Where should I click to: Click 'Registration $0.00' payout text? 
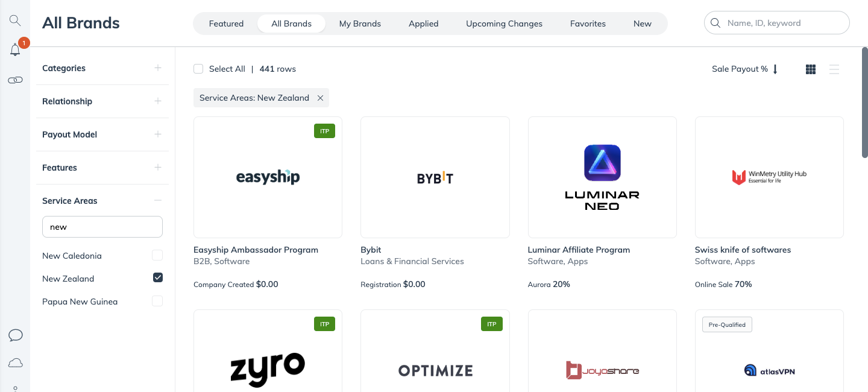pos(393,284)
